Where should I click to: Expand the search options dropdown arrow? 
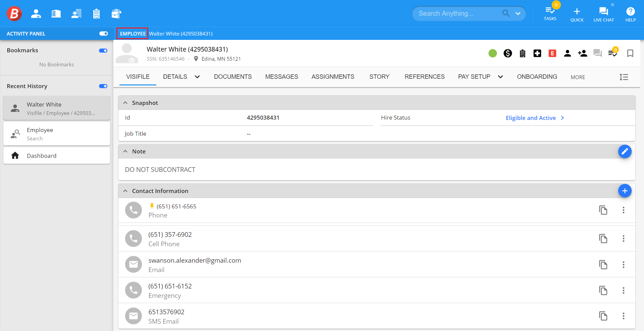(x=518, y=13)
